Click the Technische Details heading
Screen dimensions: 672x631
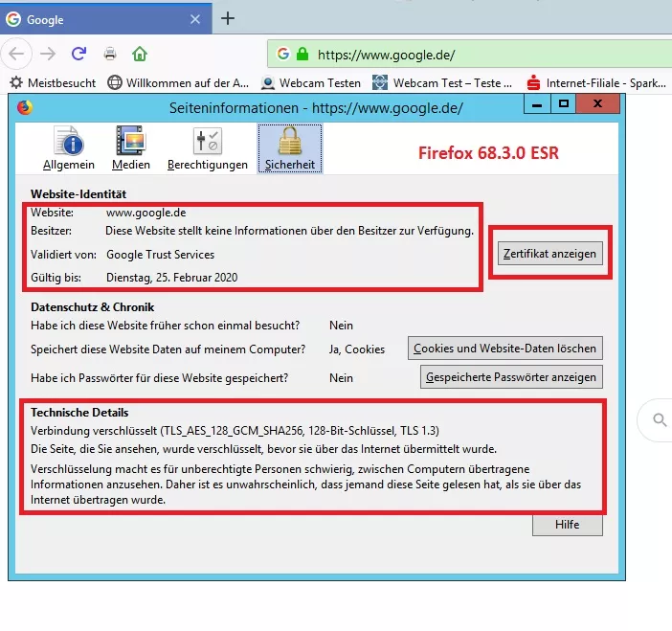click(x=79, y=413)
